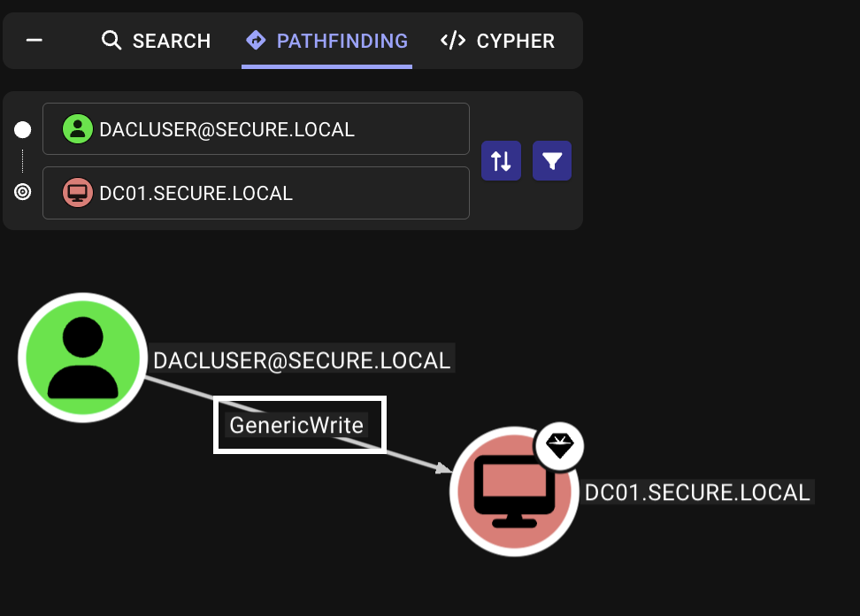The height and width of the screenshot is (616, 860).
Task: Select the GenericWrite edge label
Action: [x=296, y=426]
